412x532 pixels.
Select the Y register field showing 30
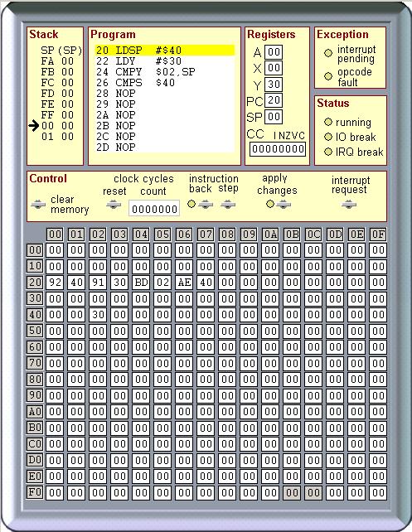(x=274, y=85)
